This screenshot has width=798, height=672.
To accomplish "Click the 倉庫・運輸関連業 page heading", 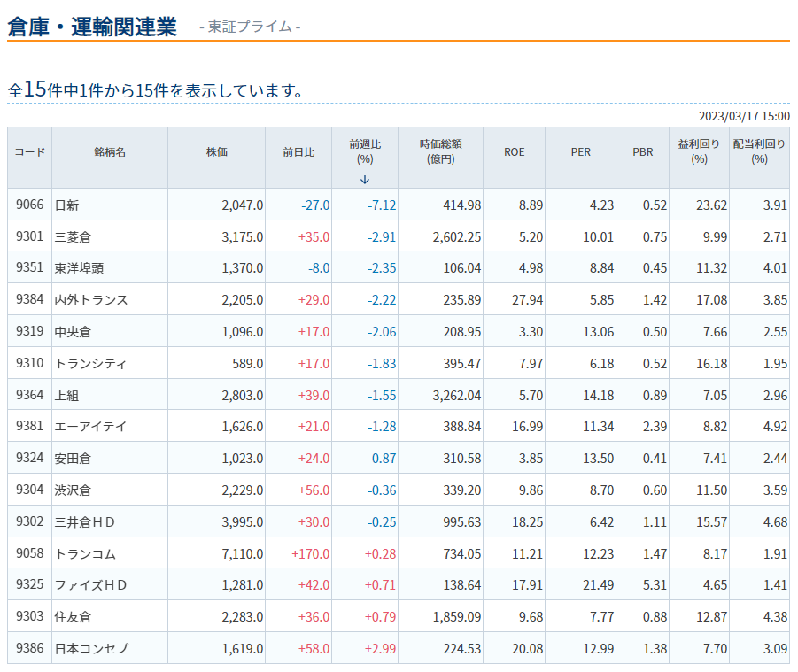I will (x=92, y=27).
